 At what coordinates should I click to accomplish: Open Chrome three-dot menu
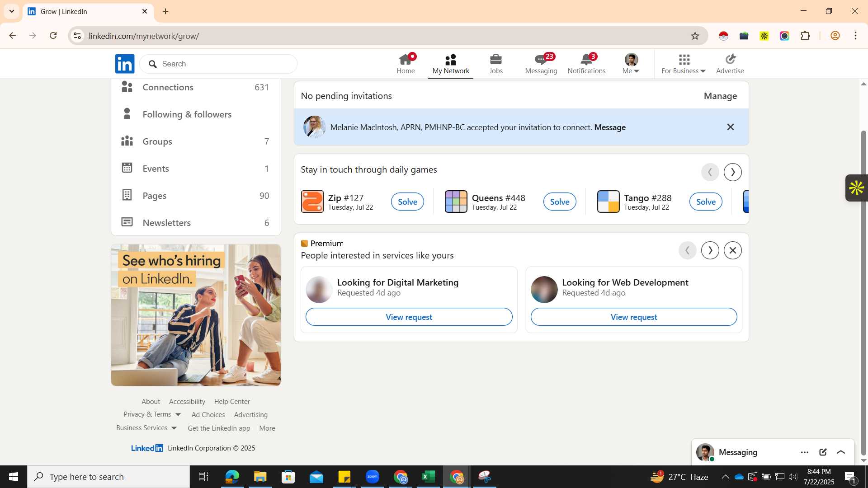855,36
